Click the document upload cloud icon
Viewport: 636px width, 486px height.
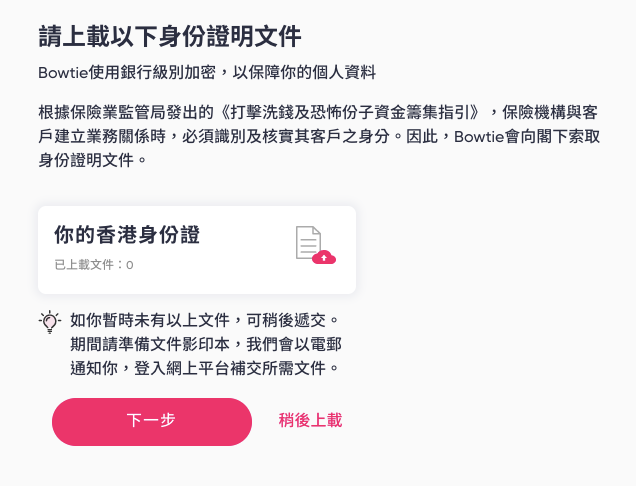tap(315, 246)
